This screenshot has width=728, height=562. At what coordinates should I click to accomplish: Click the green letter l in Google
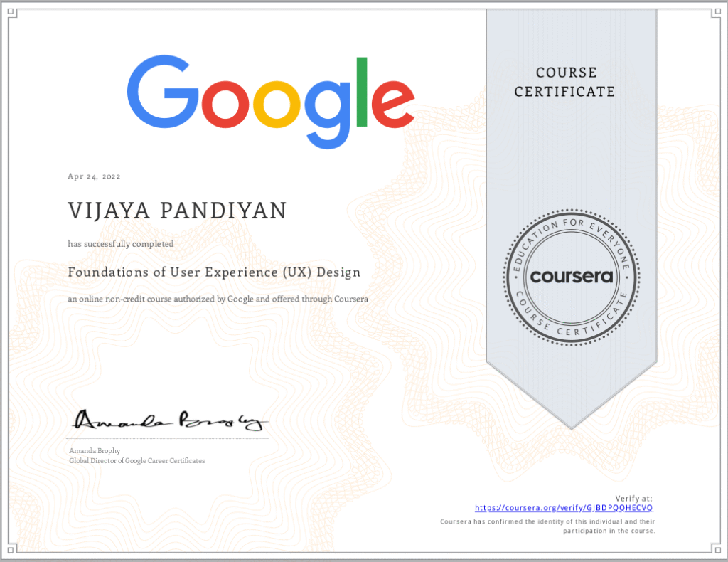tap(362, 91)
